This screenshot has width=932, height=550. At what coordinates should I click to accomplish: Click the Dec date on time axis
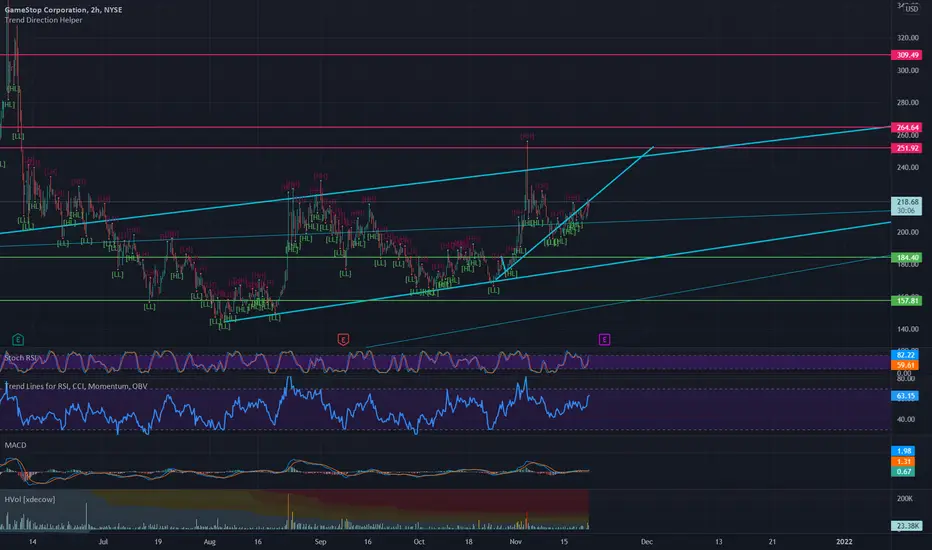point(647,542)
